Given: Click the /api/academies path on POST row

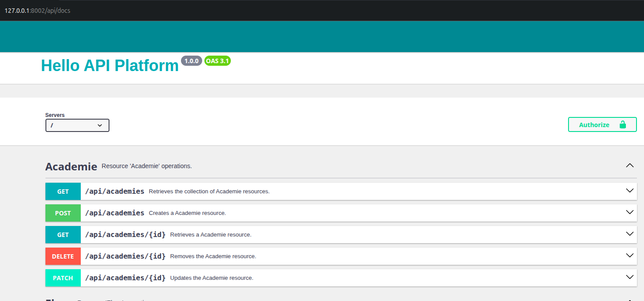Looking at the screenshot, I should (x=115, y=213).
